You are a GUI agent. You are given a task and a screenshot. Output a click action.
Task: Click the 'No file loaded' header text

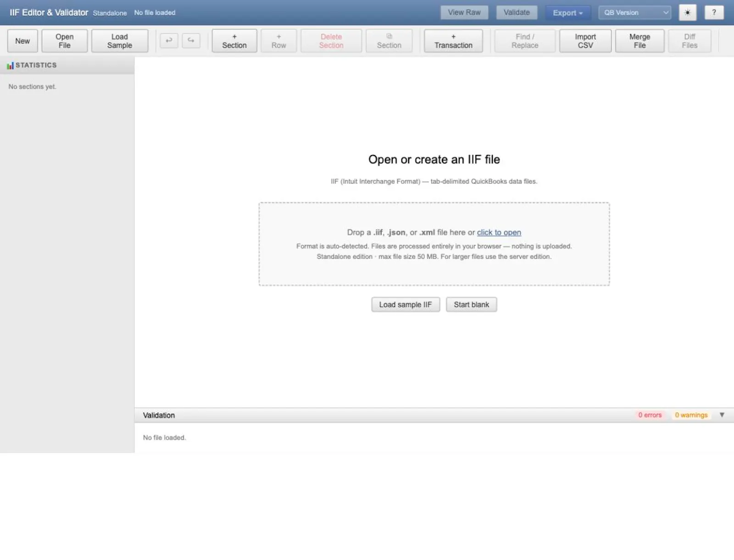155,13
